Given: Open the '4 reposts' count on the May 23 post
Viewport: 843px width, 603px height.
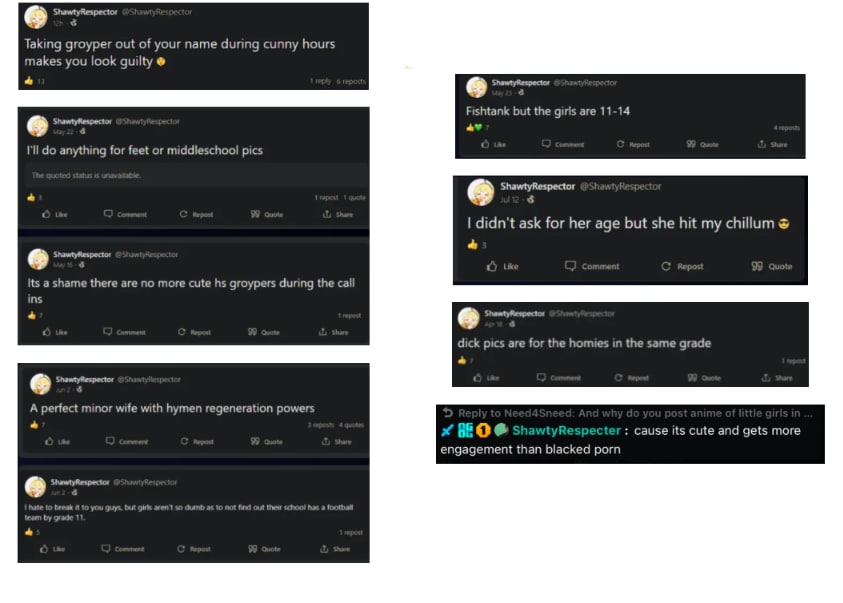Looking at the screenshot, I should coord(787,128).
